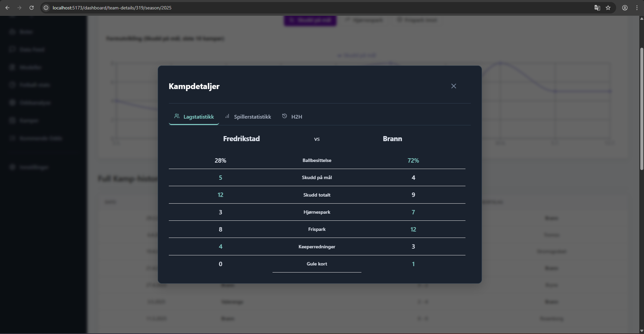644x334 pixels.
Task: Click Brann's Gule kort value 1
Action: 413,264
